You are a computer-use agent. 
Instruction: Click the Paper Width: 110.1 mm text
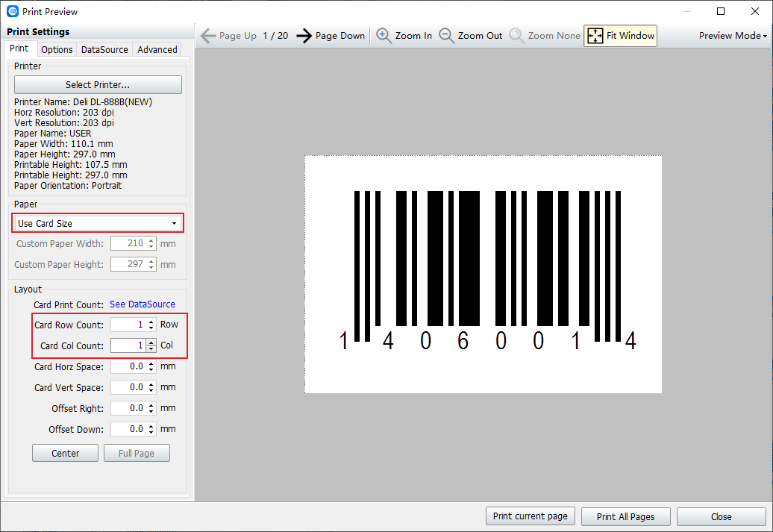pyautogui.click(x=63, y=144)
